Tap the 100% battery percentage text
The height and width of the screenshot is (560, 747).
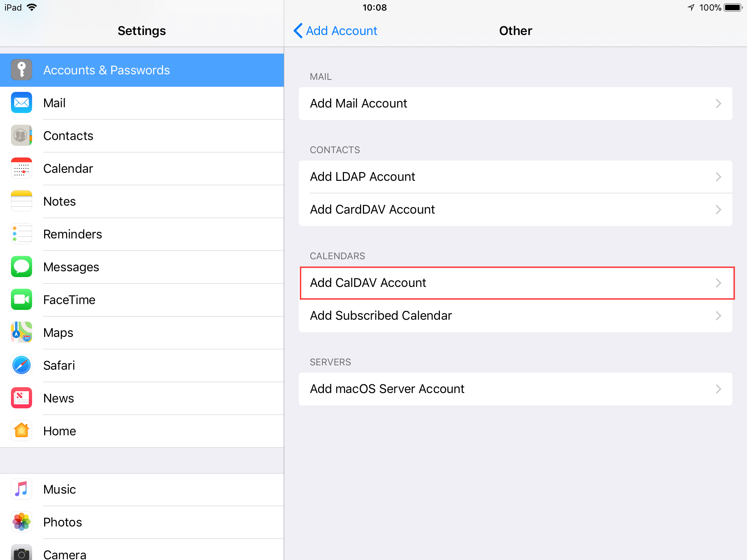710,7
